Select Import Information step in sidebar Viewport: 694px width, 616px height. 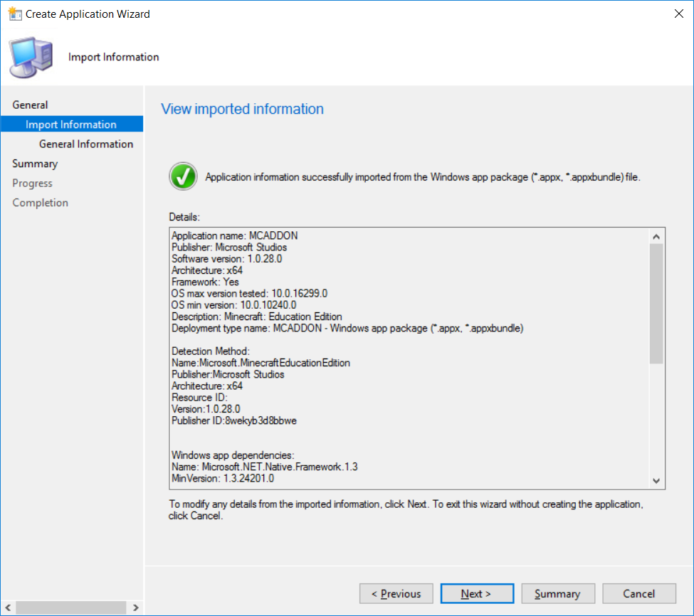pos(72,124)
